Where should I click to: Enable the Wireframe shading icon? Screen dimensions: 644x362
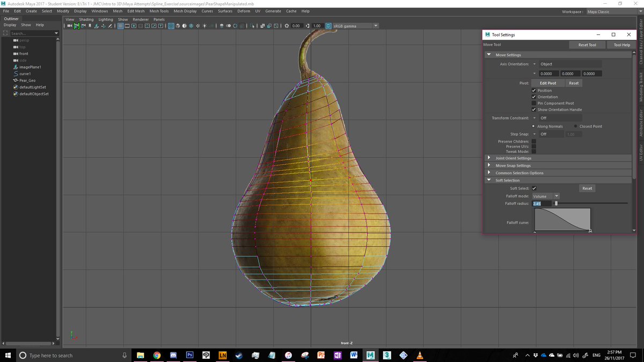pos(171,26)
